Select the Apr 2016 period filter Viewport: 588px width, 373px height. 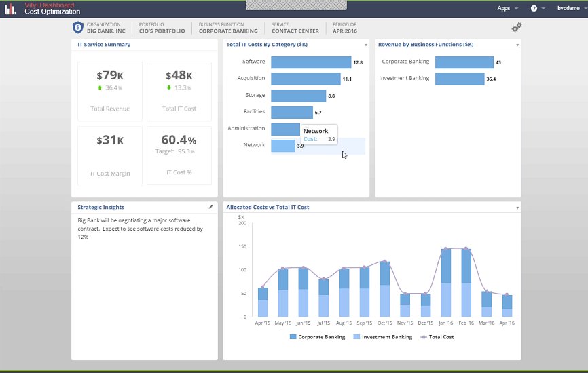point(345,28)
